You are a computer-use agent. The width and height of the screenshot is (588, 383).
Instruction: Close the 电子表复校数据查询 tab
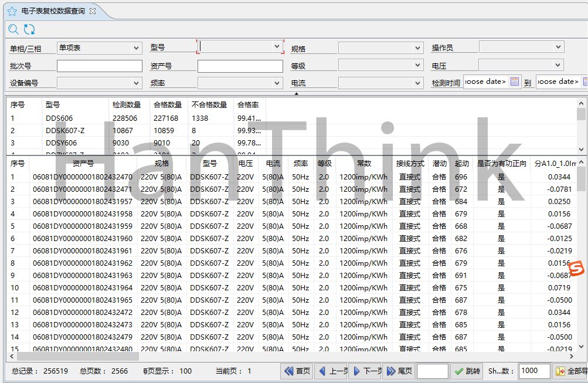tap(93, 11)
